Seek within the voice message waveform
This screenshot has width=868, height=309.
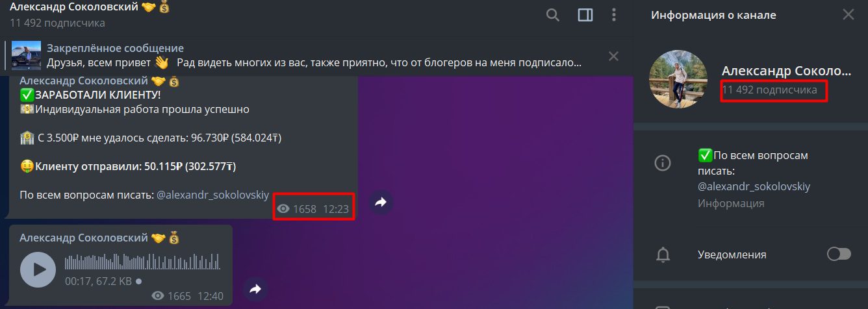(142, 262)
